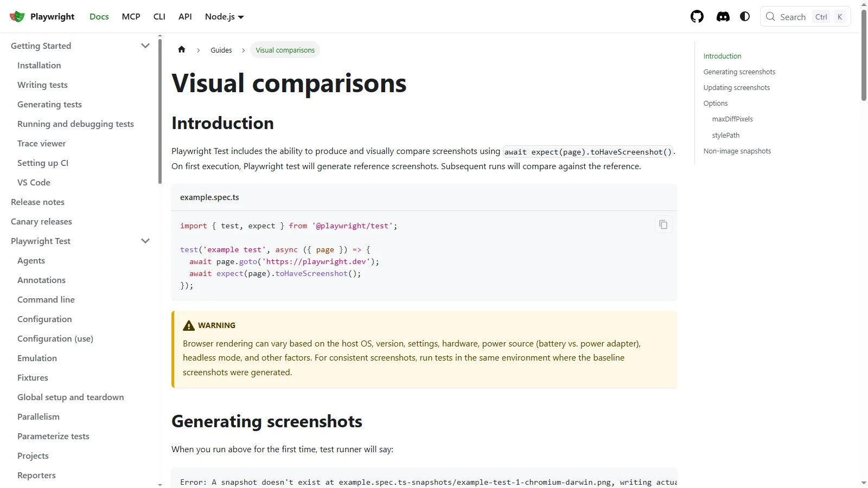Open Global setup and teardown
This screenshot has width=868, height=488.
pyautogui.click(x=71, y=397)
